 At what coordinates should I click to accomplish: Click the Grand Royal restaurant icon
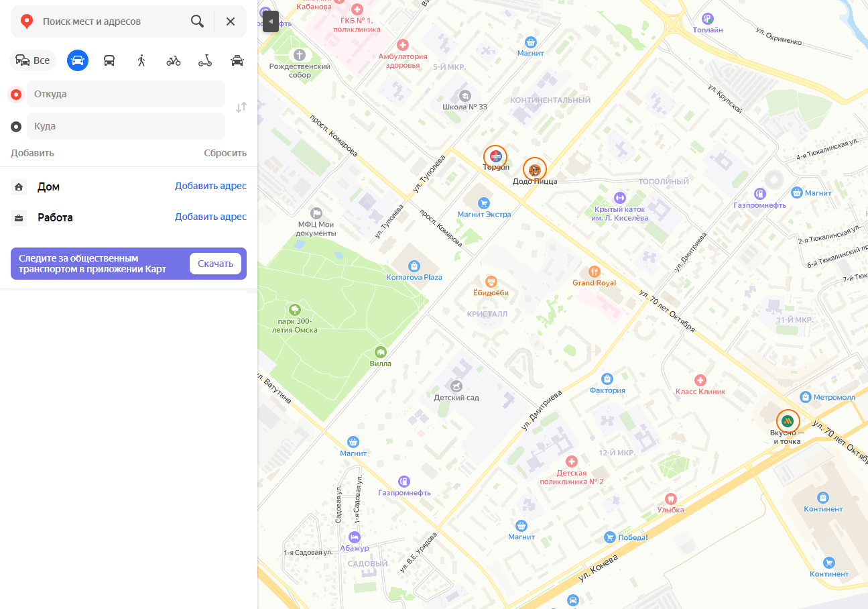point(594,271)
